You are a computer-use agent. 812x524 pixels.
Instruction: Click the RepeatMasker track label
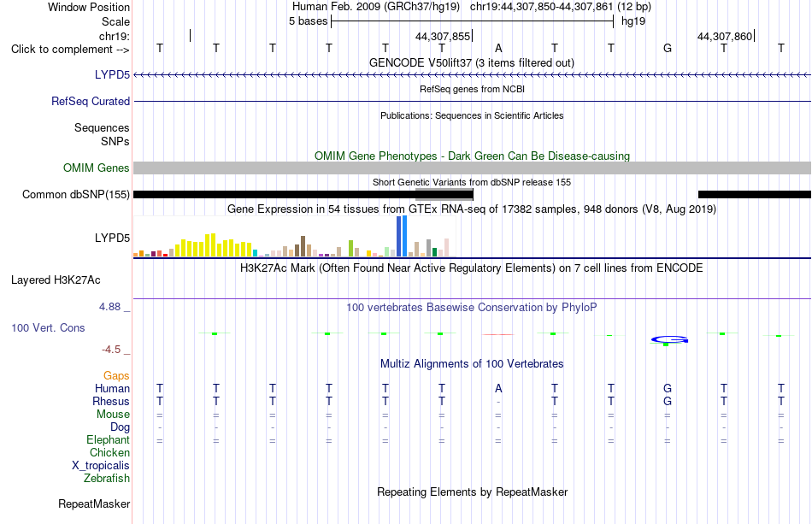tap(94, 503)
